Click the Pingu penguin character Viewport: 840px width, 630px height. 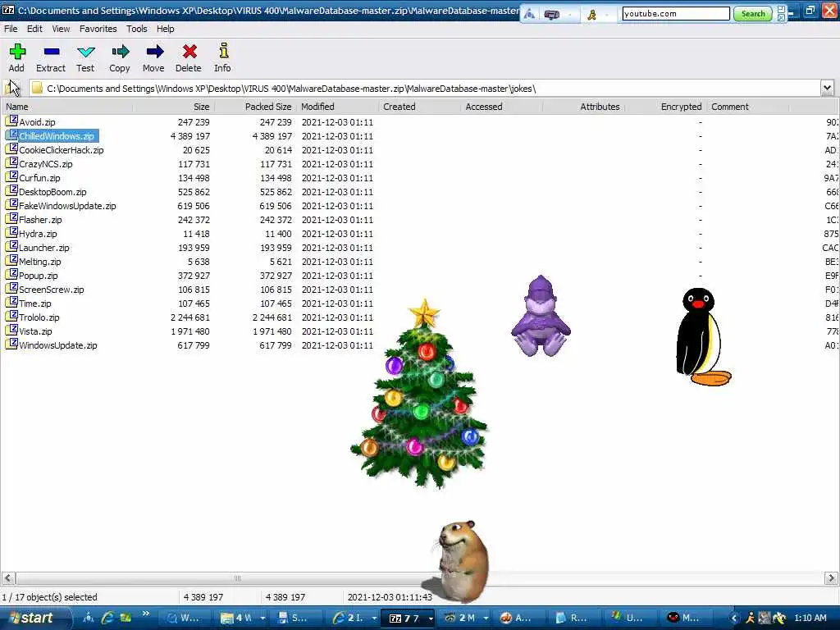[x=702, y=336]
